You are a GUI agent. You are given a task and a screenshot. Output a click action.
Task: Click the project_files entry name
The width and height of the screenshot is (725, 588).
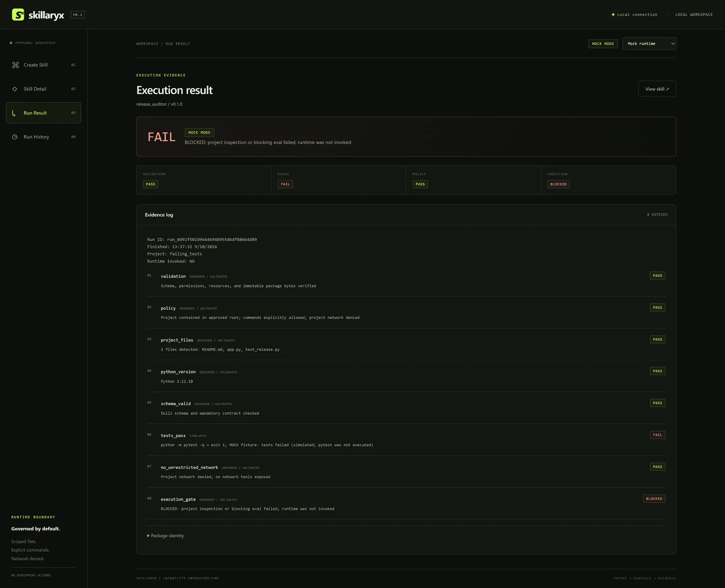click(x=177, y=340)
